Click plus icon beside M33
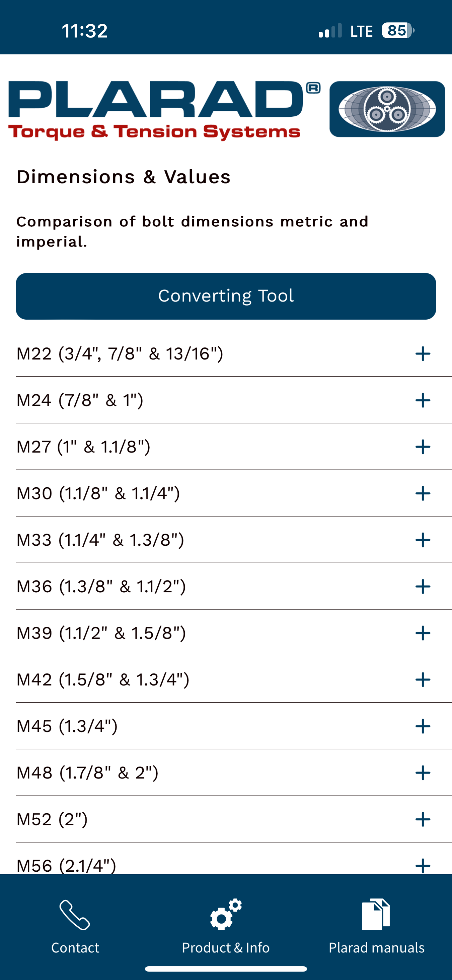 [423, 540]
